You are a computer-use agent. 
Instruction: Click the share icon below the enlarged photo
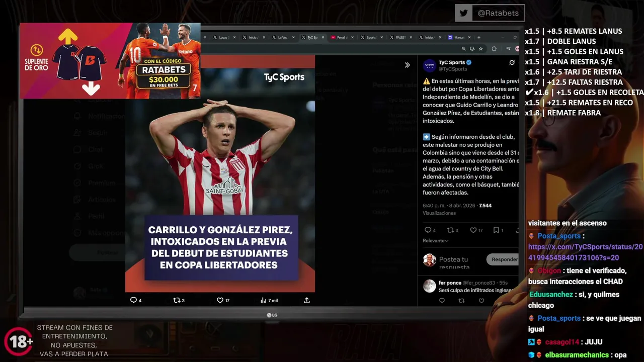click(x=307, y=300)
